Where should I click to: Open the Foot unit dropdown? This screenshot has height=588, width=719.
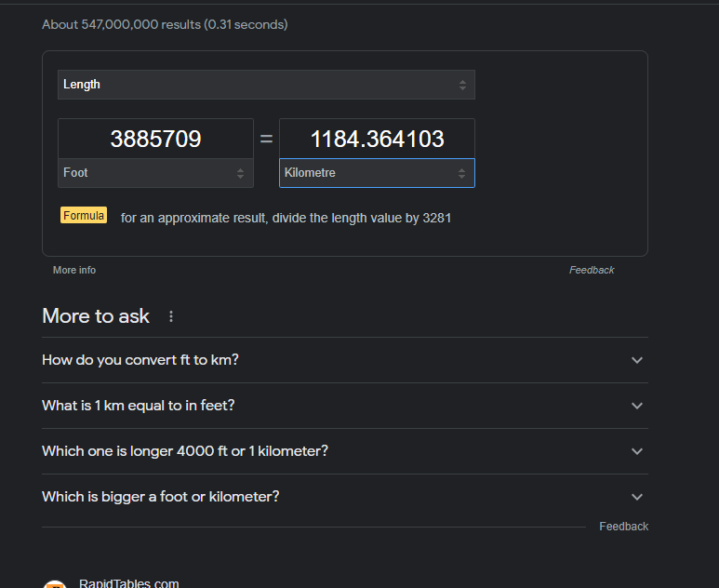155,173
